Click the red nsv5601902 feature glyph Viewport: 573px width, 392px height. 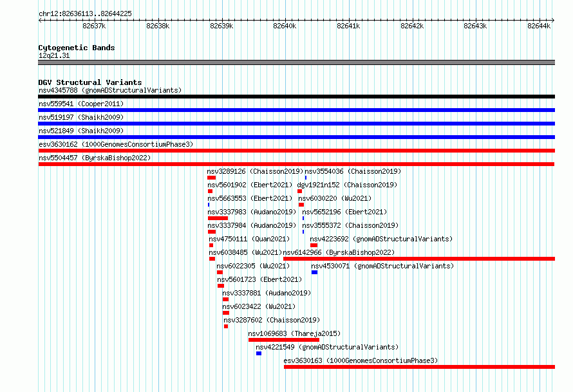click(210, 191)
